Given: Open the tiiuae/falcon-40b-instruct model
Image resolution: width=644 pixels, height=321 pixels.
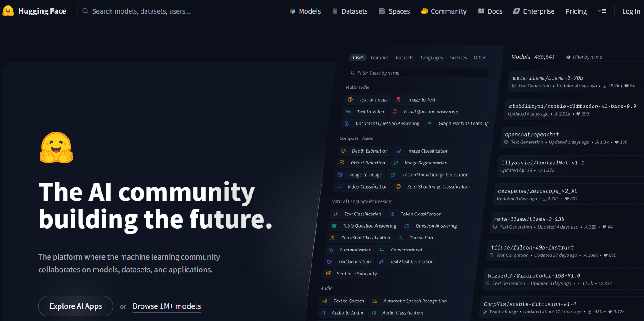Looking at the screenshot, I should (x=565, y=251).
